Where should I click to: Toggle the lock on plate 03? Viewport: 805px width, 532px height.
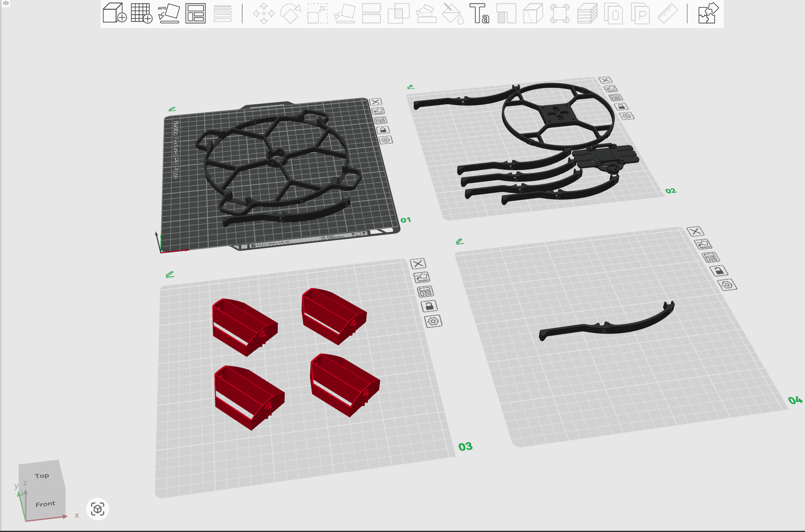(429, 306)
